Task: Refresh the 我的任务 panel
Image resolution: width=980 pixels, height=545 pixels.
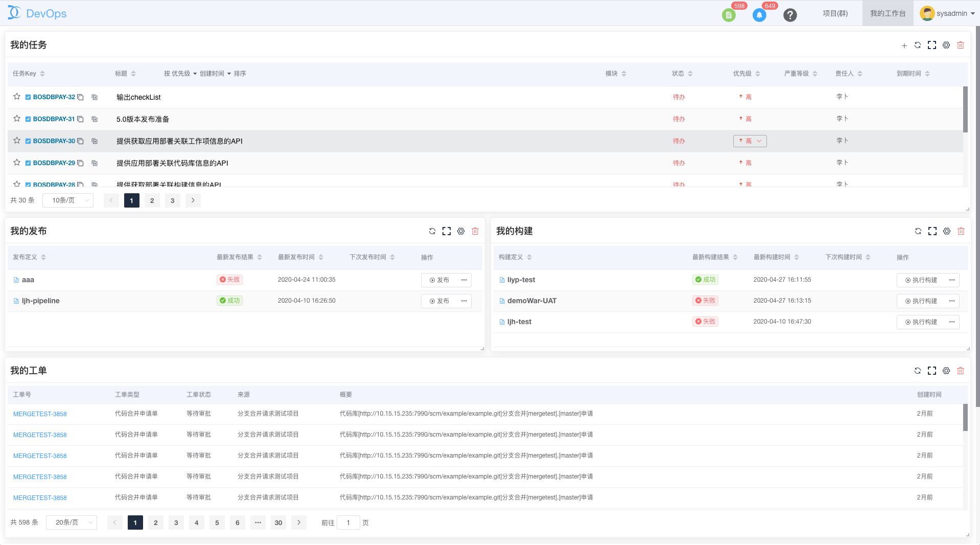Action: [918, 45]
